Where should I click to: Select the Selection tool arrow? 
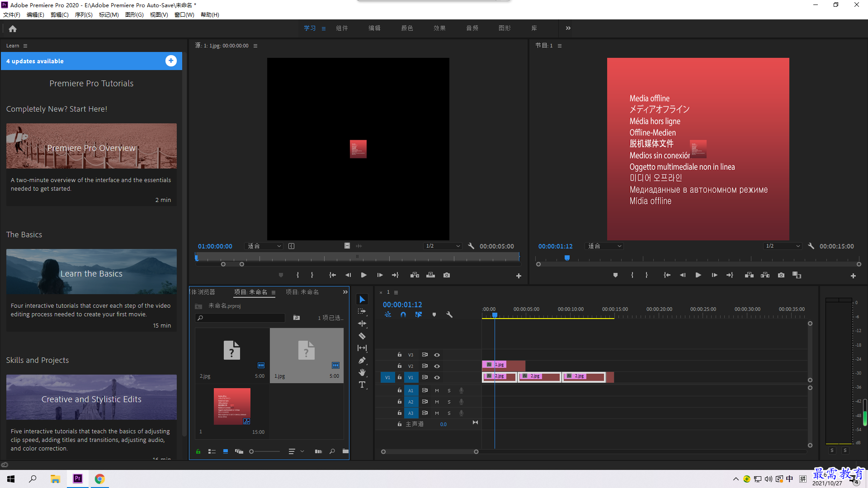pyautogui.click(x=362, y=300)
